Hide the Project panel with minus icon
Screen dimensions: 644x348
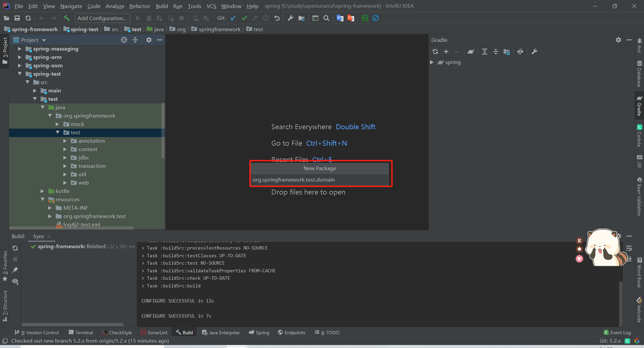click(x=160, y=40)
